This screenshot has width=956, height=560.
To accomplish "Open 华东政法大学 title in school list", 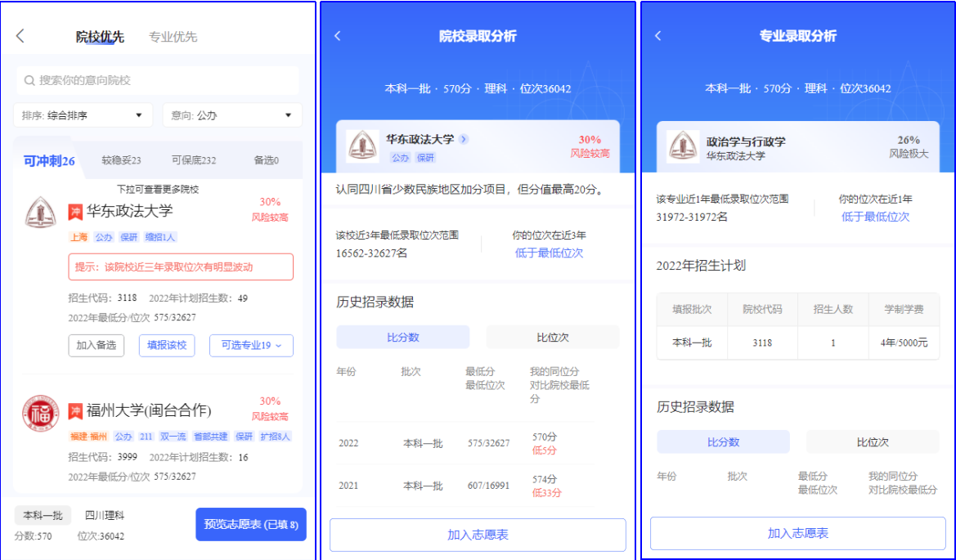I will [x=130, y=212].
